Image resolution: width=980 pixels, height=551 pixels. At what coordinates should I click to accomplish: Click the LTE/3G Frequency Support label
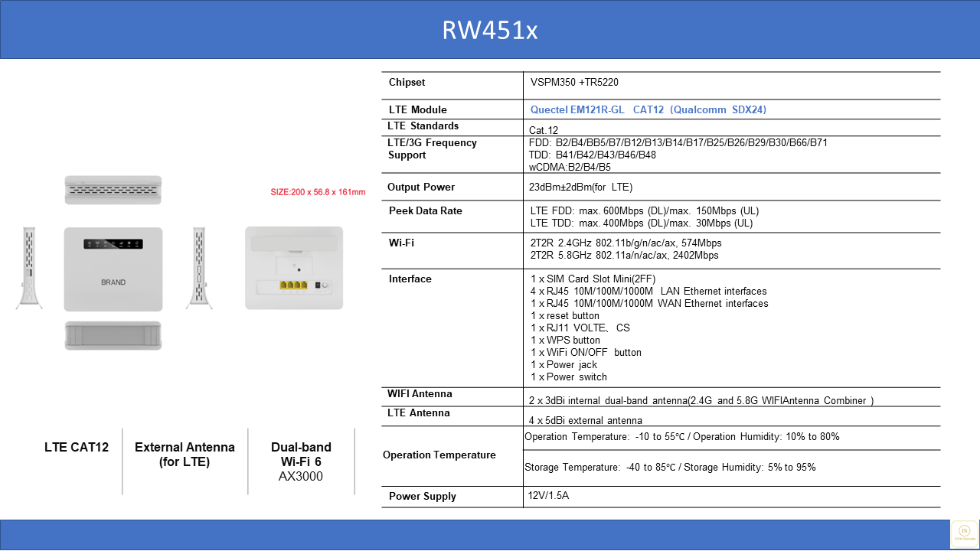pyautogui.click(x=432, y=148)
